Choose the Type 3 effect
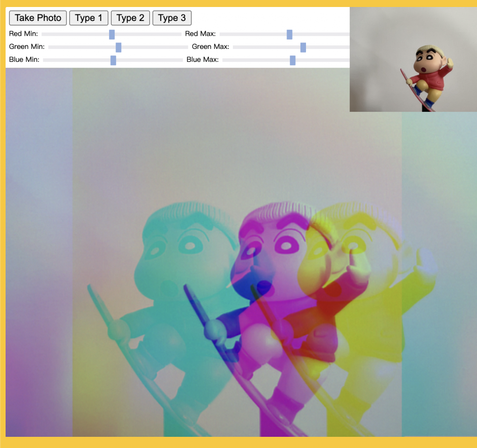This screenshot has width=477, height=448. pyautogui.click(x=172, y=18)
